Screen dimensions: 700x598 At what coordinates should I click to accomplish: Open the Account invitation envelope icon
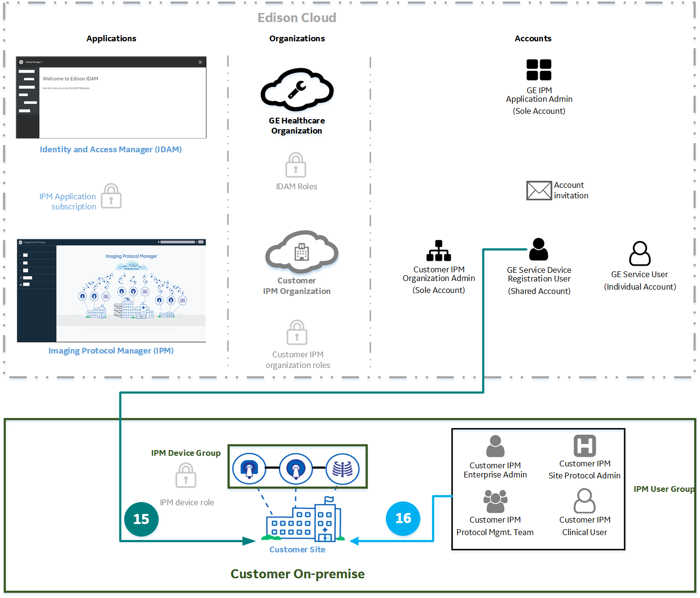click(539, 190)
